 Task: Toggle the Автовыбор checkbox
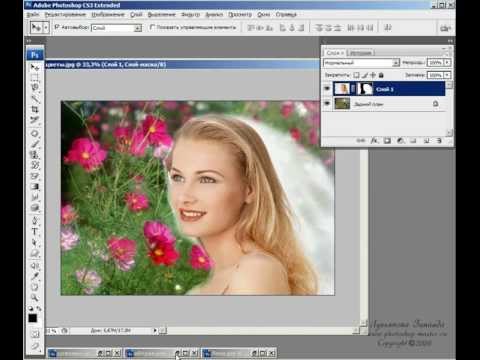57,27
